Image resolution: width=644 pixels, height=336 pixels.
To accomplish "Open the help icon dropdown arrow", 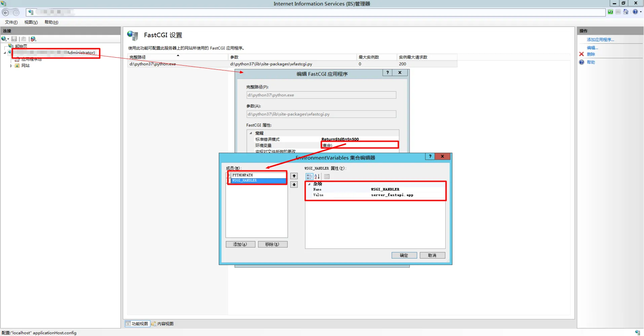I will click(641, 12).
